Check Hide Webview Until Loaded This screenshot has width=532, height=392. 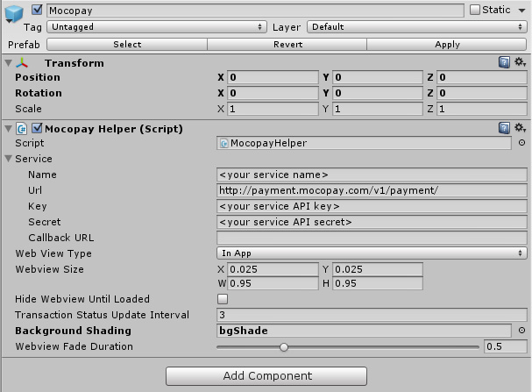pyautogui.click(x=223, y=299)
